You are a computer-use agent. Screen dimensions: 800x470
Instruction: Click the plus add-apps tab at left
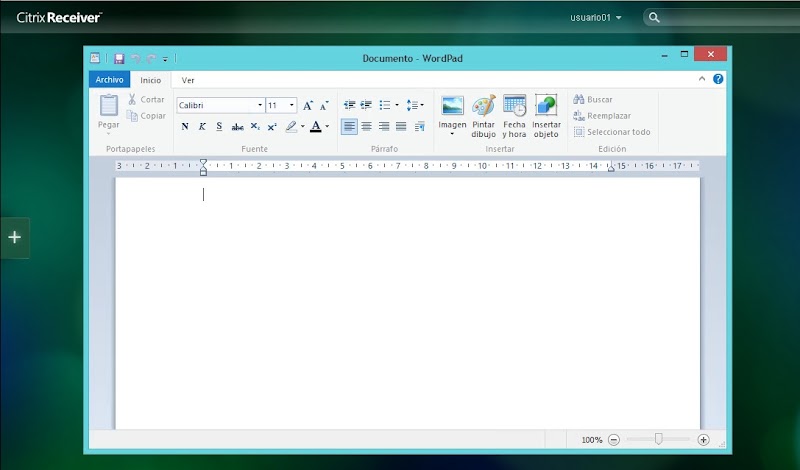(x=14, y=237)
